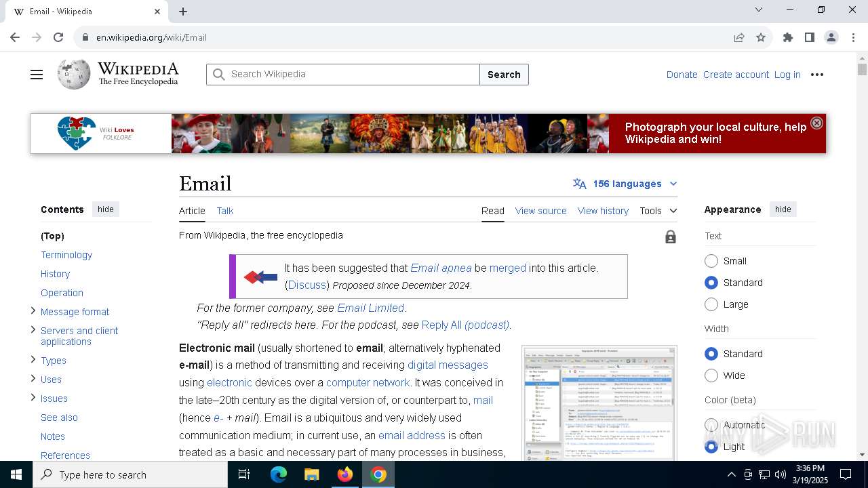The height and width of the screenshot is (488, 868).
Task: Switch to the Article tab
Action: [x=192, y=211]
